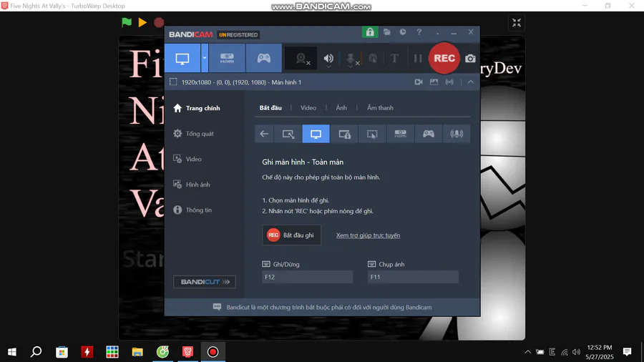Open audio list icon in status bar

point(449,82)
